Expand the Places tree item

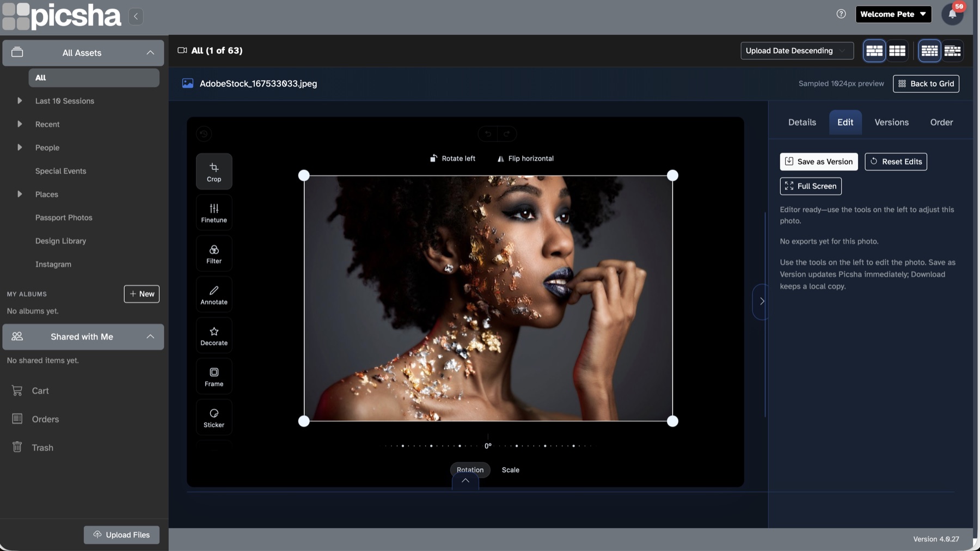pyautogui.click(x=20, y=194)
